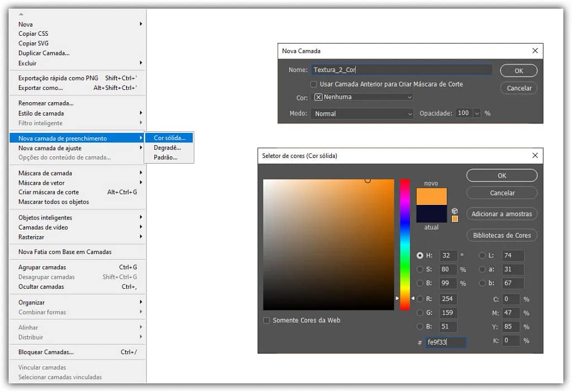Click the small orange web-safe color swatch
The image size is (572, 392).
coord(455,219)
